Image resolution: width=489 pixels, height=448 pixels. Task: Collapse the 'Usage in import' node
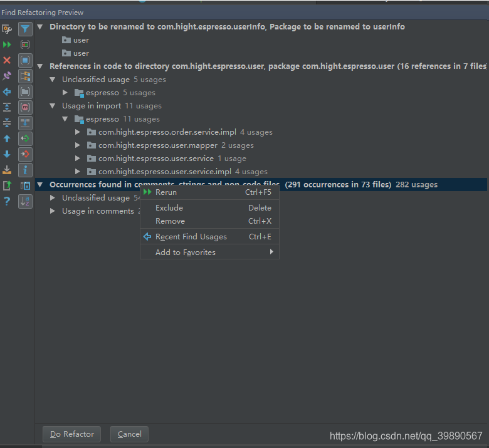[53, 106]
